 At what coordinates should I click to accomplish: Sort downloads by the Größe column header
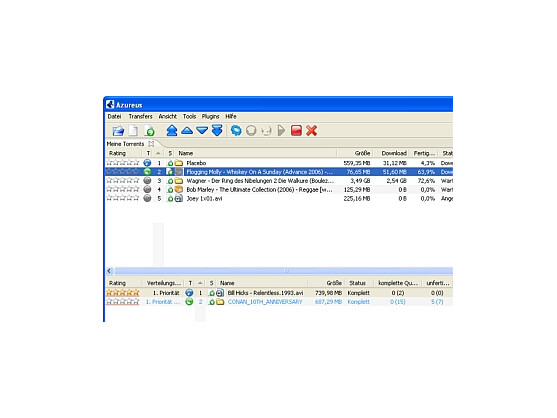click(362, 153)
